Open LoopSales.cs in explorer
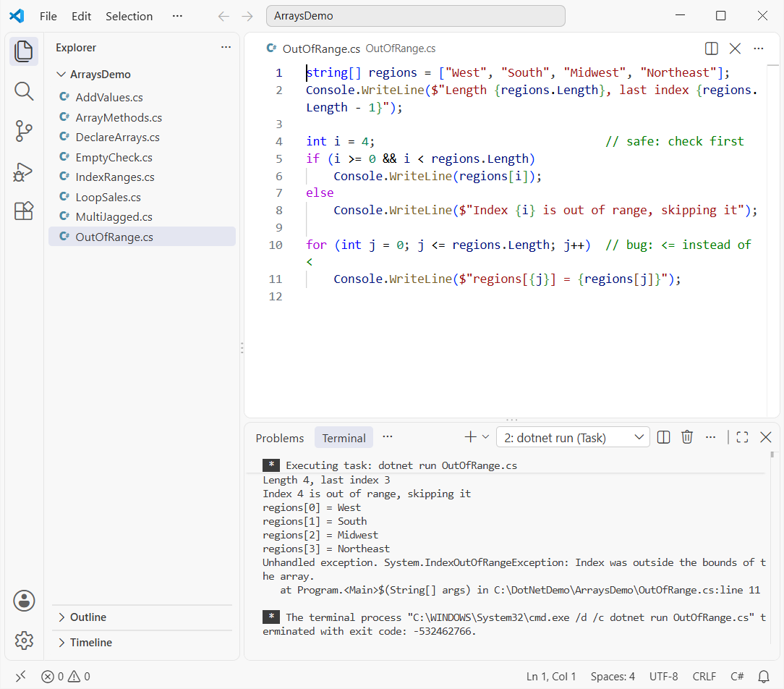This screenshot has width=784, height=689. pyautogui.click(x=142, y=197)
